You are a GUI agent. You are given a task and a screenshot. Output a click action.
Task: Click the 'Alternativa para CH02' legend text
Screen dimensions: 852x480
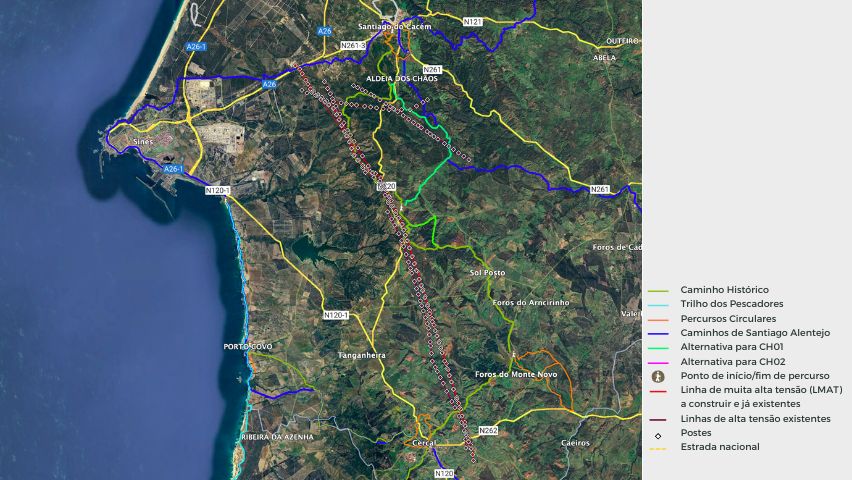pyautogui.click(x=732, y=361)
